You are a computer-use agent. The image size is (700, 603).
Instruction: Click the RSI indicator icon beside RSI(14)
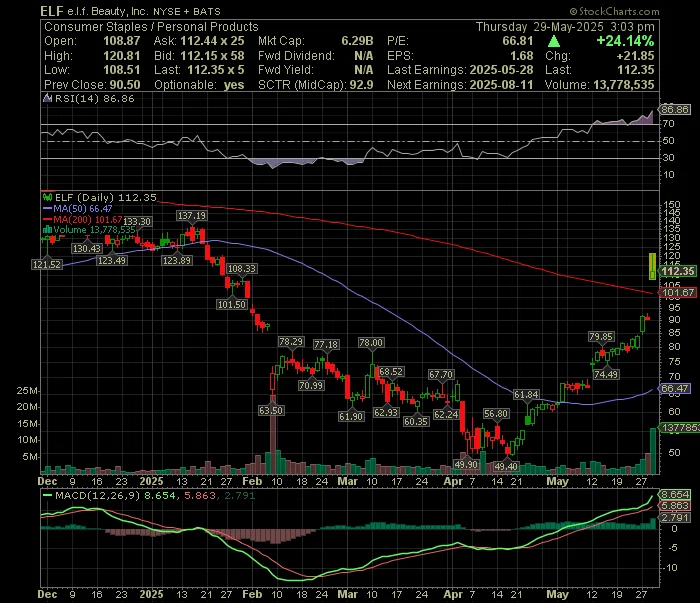(47, 98)
